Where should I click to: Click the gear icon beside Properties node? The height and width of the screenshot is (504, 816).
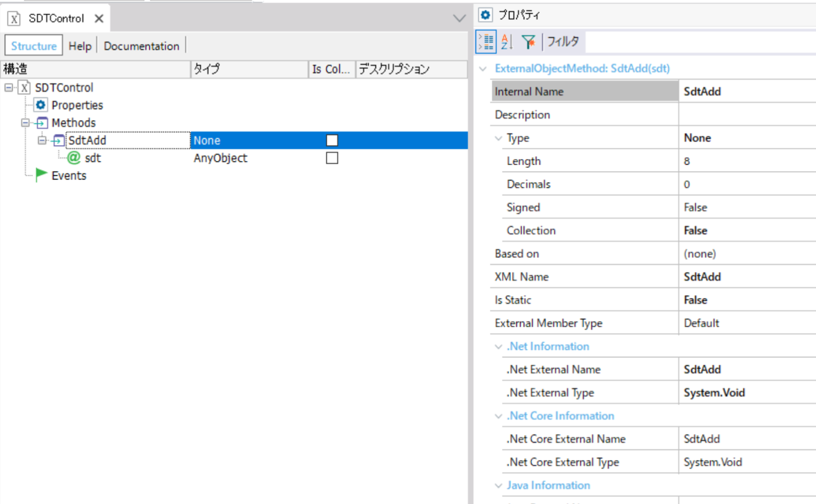coord(41,105)
